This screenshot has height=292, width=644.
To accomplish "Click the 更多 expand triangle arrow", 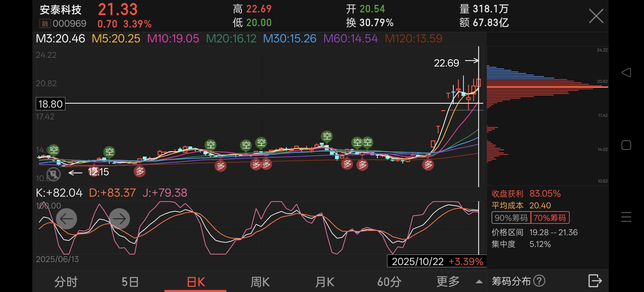I will [x=479, y=282].
